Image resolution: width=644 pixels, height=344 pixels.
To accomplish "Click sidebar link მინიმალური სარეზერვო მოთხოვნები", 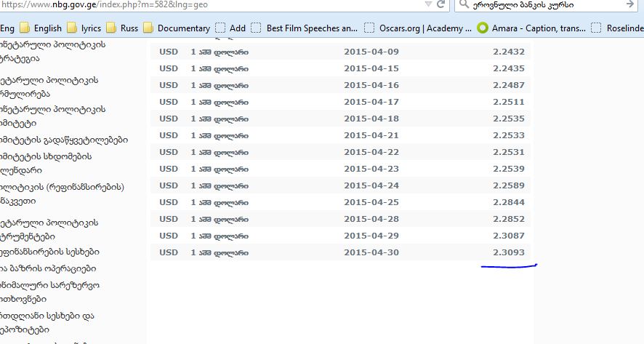I will point(49,292).
